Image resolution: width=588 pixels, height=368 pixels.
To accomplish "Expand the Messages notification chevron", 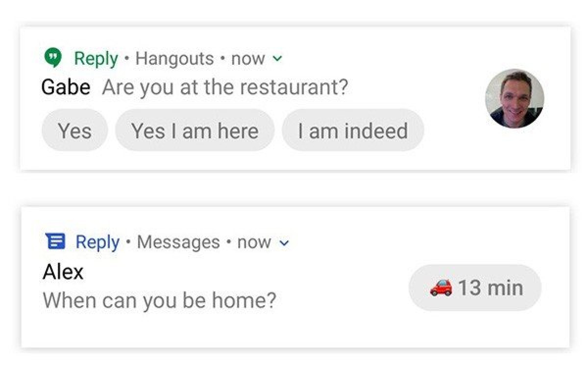I will (284, 243).
